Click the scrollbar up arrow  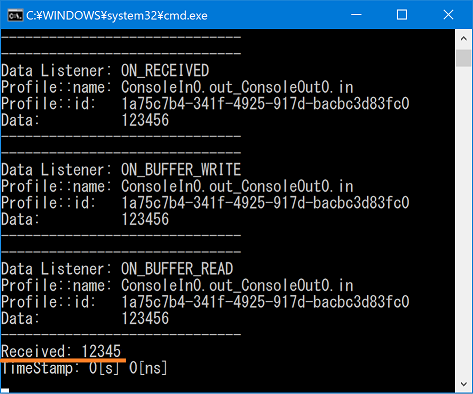(463, 39)
